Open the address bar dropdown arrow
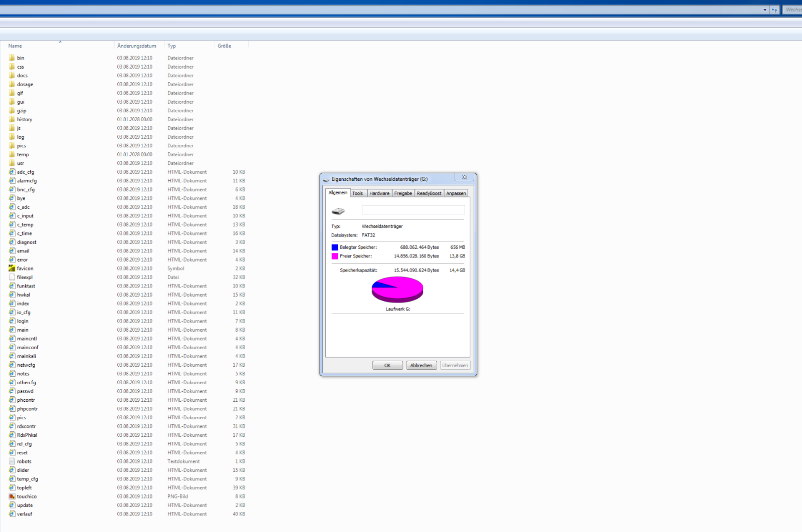This screenshot has height=532, width=802. (765, 10)
